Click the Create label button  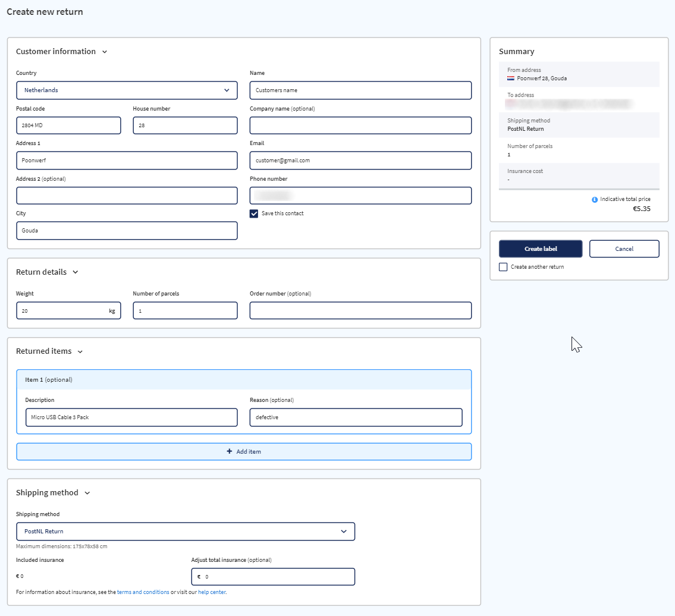pyautogui.click(x=540, y=249)
